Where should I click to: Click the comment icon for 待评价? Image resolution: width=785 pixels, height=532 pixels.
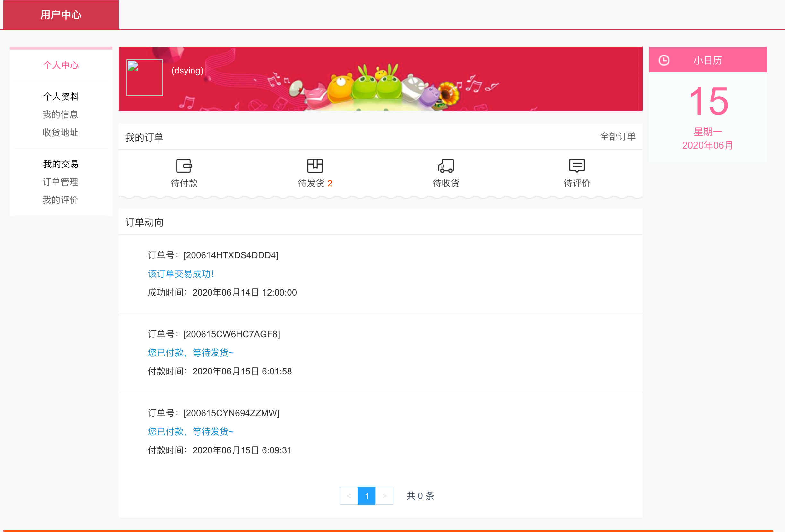click(576, 166)
